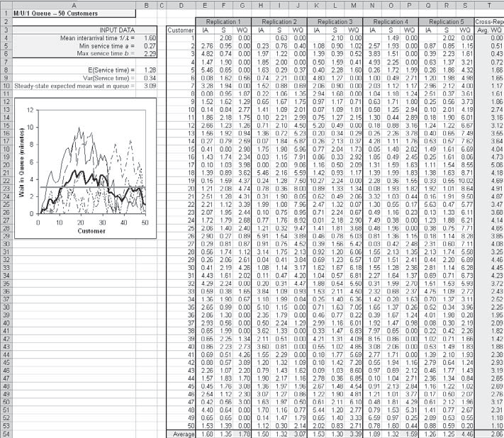Select Replication 2 WQ value 9.47
This screenshot has height=438, width=504.
tap(298, 228)
